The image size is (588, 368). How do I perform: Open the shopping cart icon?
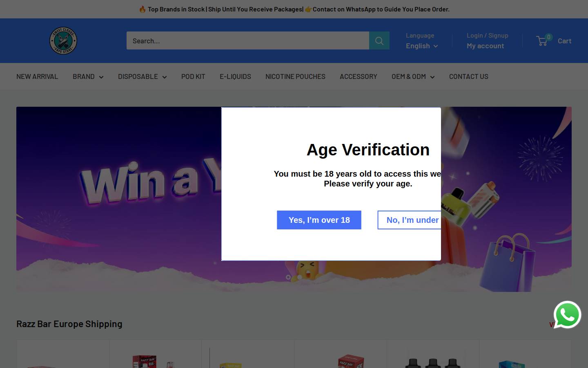coord(542,40)
